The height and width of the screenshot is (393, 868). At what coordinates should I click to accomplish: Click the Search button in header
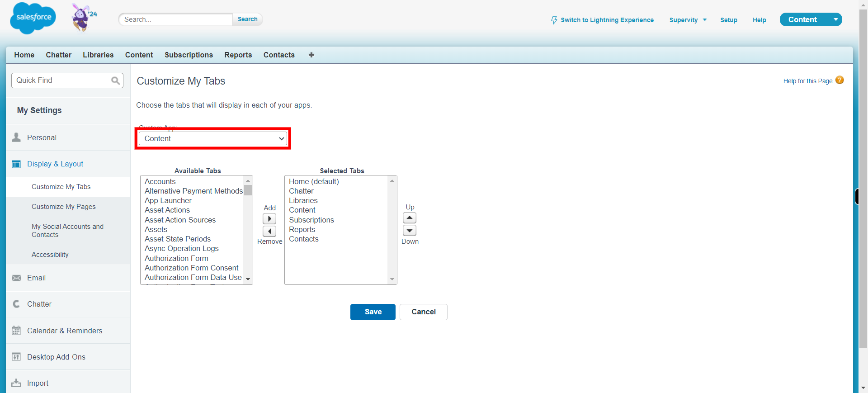click(248, 19)
